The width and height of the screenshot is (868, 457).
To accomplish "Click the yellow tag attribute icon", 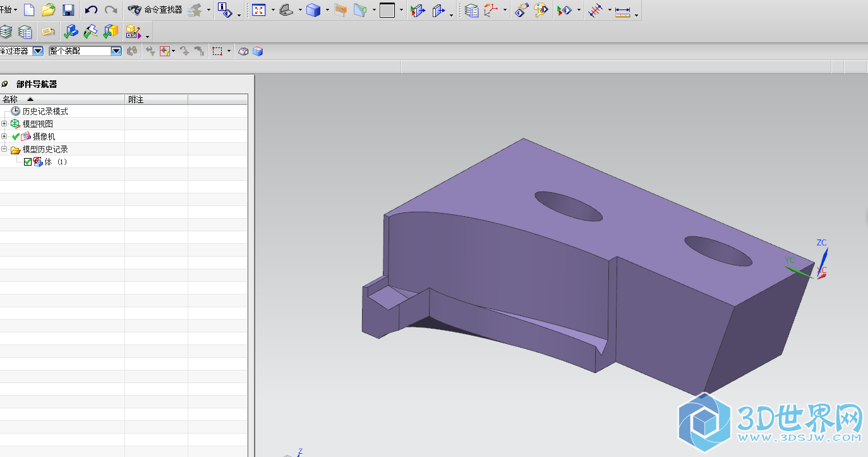I will (48, 31).
